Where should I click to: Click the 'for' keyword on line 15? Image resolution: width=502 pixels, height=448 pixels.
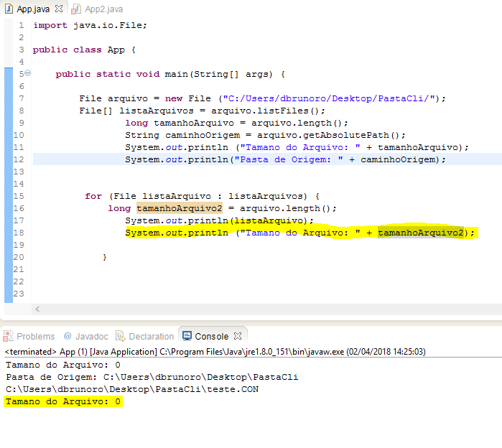[93, 196]
